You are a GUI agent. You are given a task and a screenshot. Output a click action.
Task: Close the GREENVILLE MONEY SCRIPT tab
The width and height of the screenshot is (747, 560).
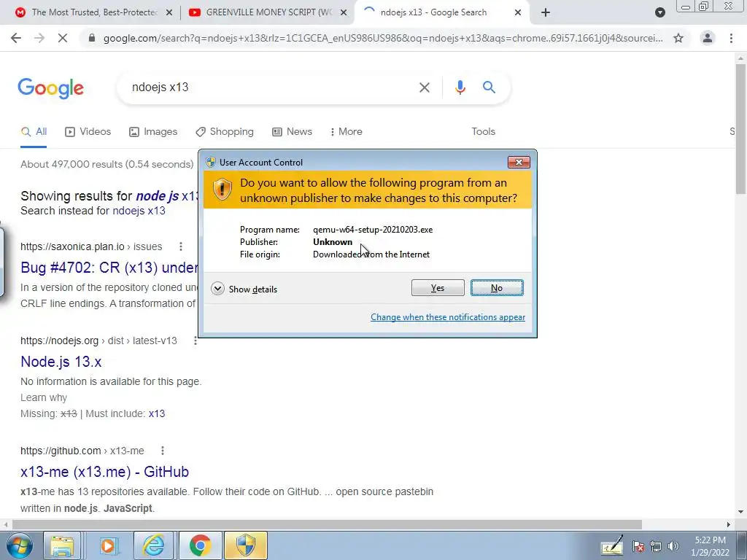click(x=344, y=13)
